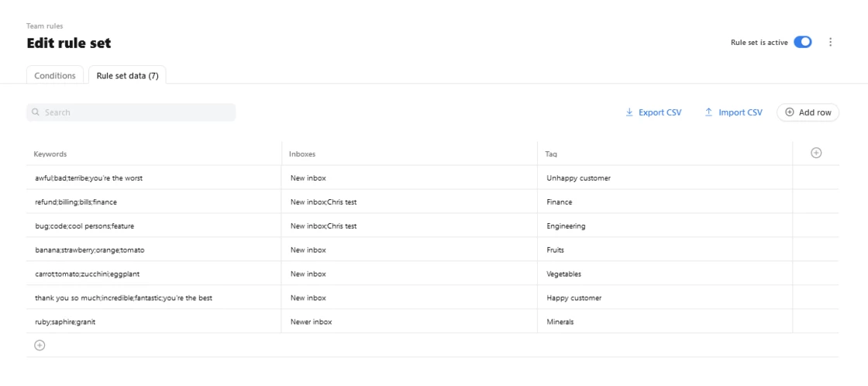Select the Rule set data (7) tab

[x=127, y=76]
